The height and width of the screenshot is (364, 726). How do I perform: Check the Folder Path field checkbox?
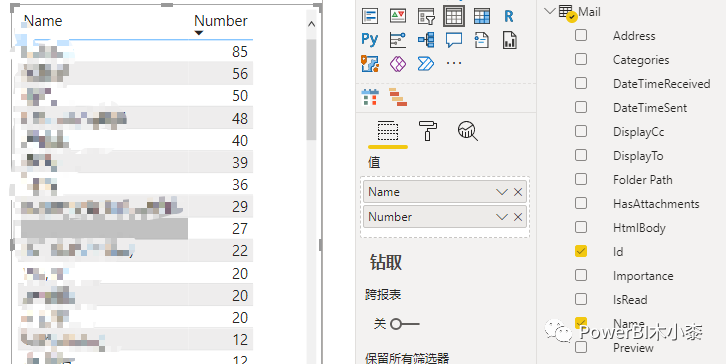pos(581,179)
